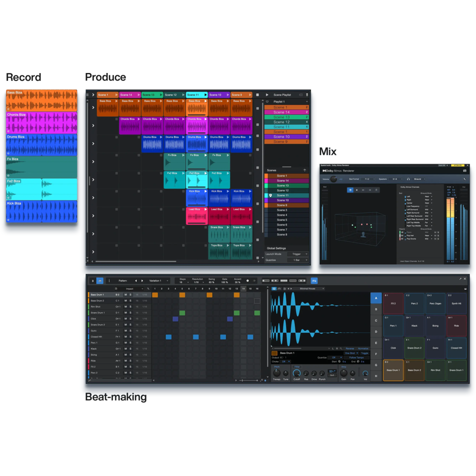Viewport: 476px width, 476px height.
Task: Enable One Shot mode for Bass Drum 1
Action: tap(350, 353)
